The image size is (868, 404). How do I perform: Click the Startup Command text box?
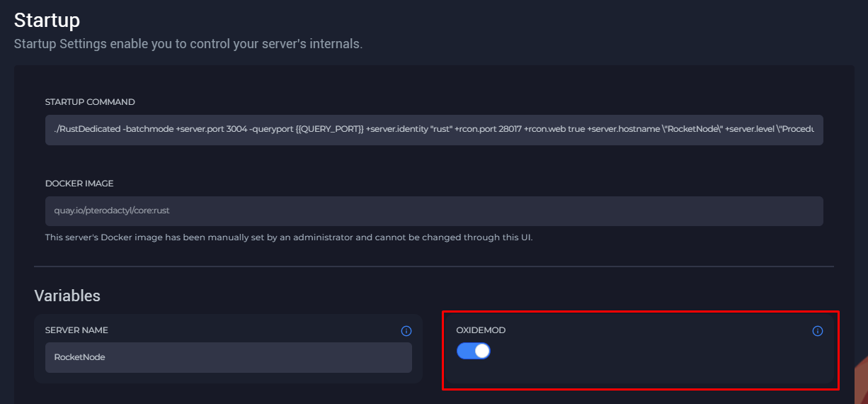click(433, 130)
